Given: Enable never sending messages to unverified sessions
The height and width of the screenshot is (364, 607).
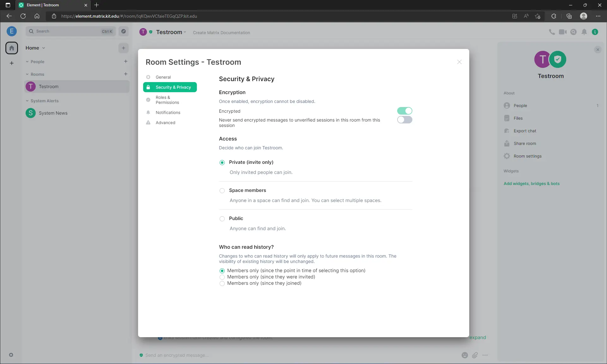Looking at the screenshot, I should 405,120.
